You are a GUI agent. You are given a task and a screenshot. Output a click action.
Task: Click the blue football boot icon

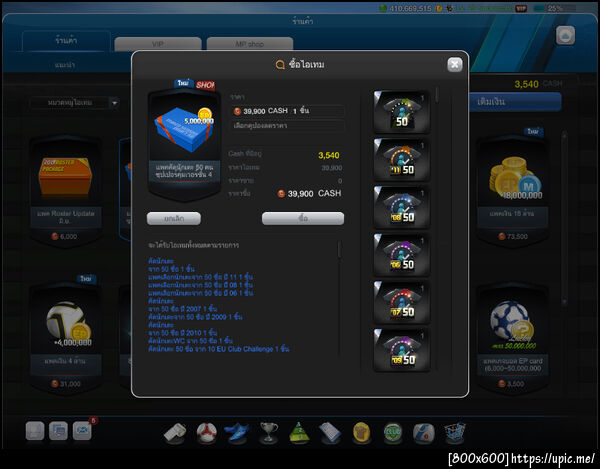(x=237, y=433)
